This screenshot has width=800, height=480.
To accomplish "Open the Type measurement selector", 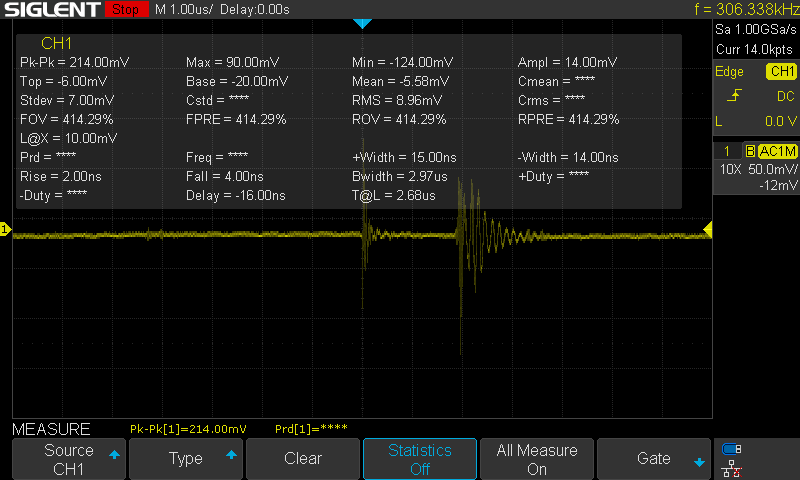I will click(186, 459).
